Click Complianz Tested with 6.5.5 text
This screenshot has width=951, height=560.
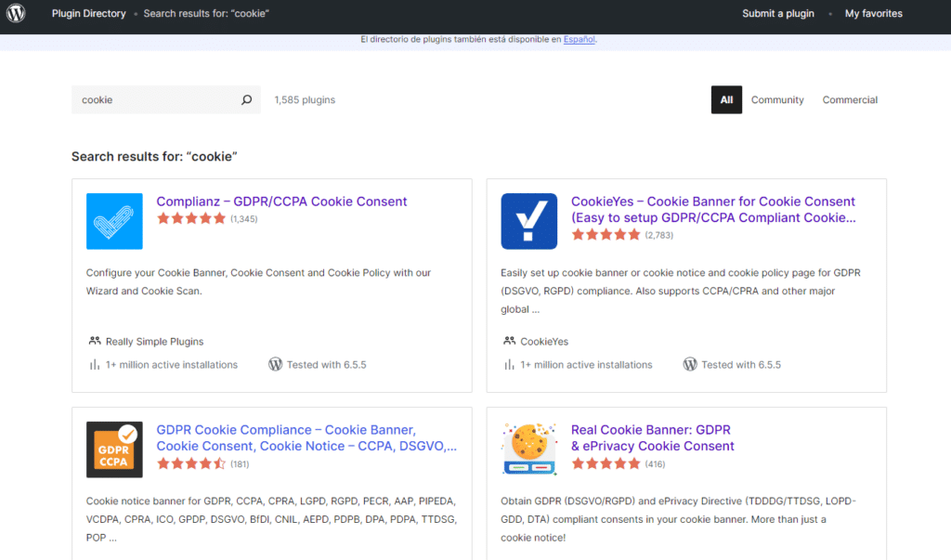click(x=326, y=365)
